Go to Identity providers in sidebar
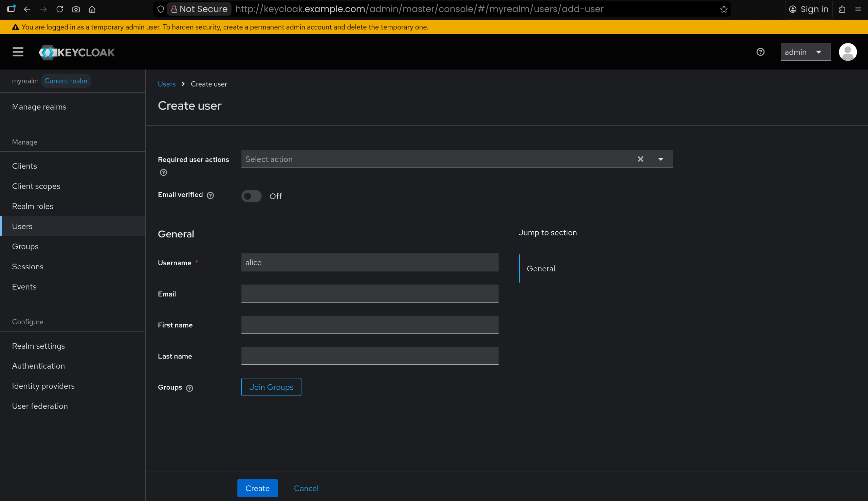 click(x=43, y=386)
